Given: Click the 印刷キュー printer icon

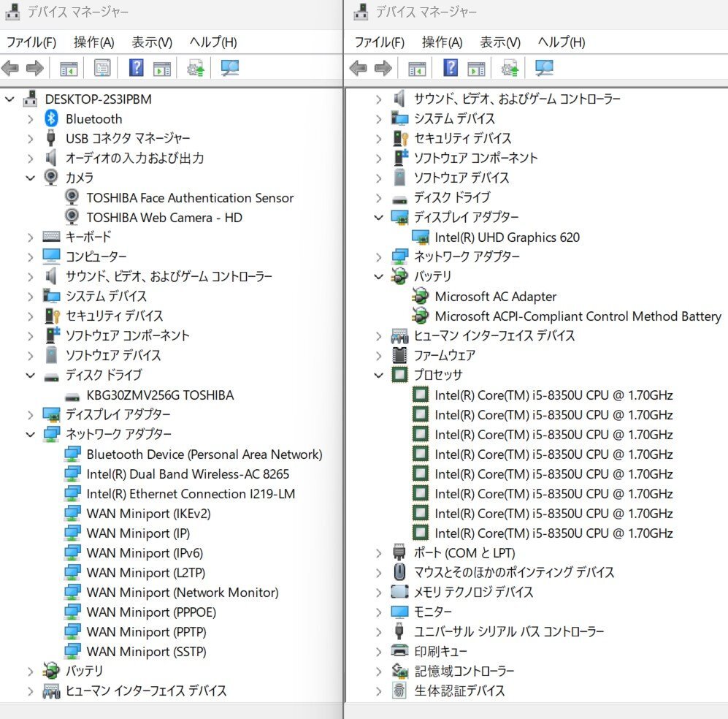Looking at the screenshot, I should pyautogui.click(x=399, y=650).
